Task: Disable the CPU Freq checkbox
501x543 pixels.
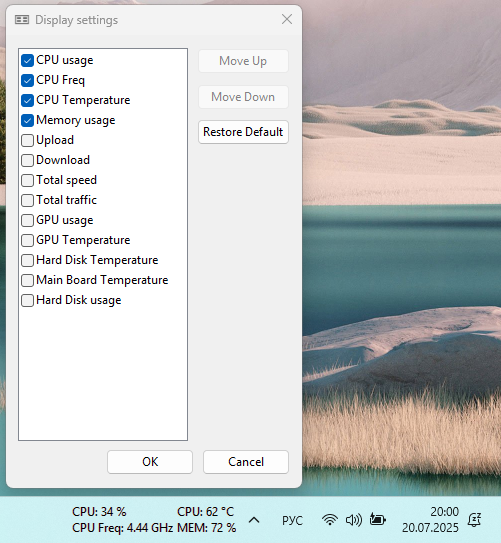Action: tap(27, 80)
